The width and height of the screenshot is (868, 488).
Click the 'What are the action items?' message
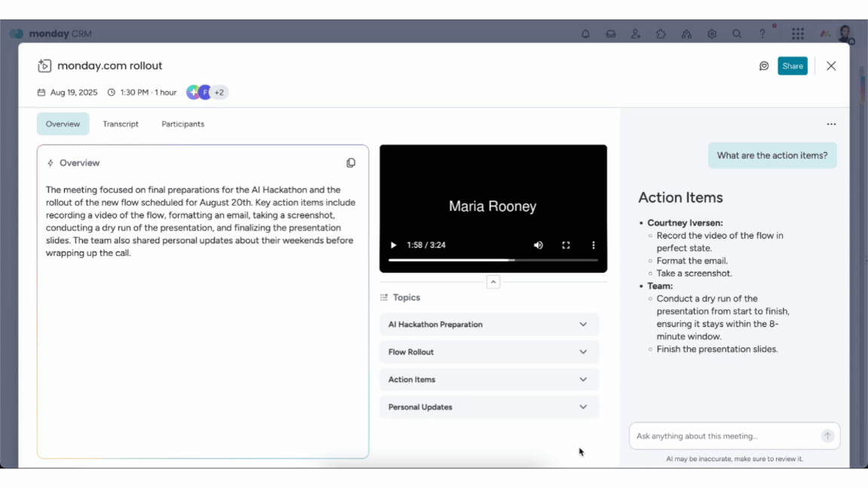772,155
